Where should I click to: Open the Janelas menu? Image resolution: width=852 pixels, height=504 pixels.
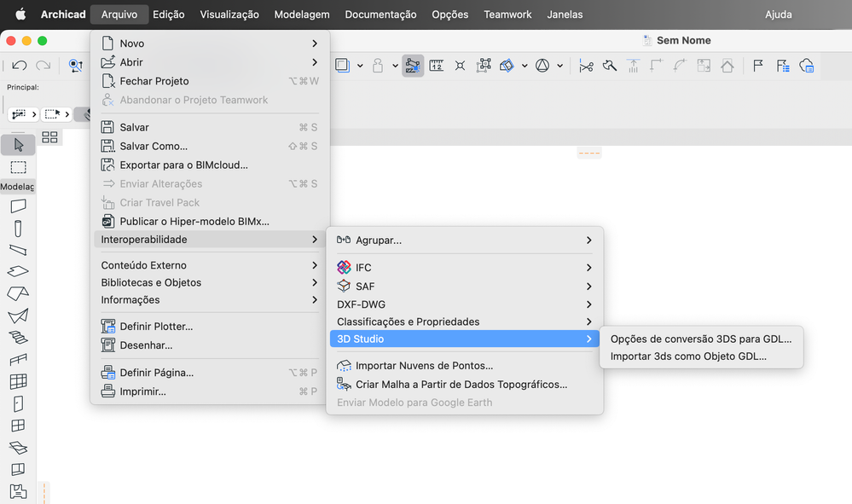tap(565, 14)
